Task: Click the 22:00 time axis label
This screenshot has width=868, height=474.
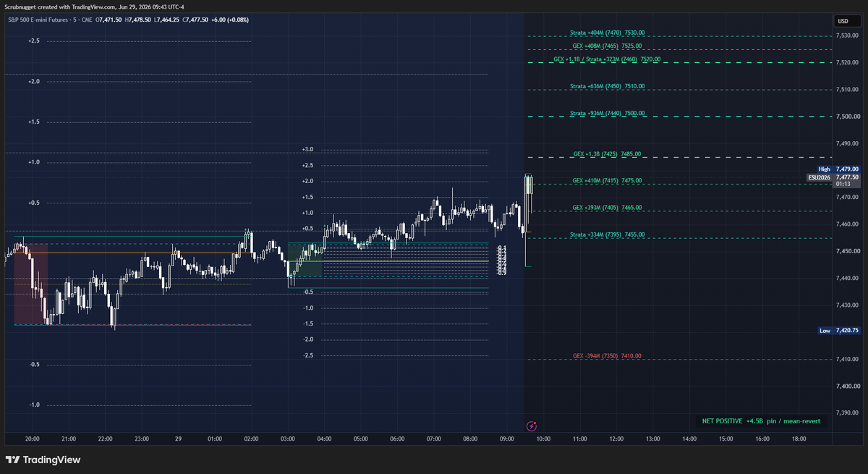Action: tap(105, 439)
